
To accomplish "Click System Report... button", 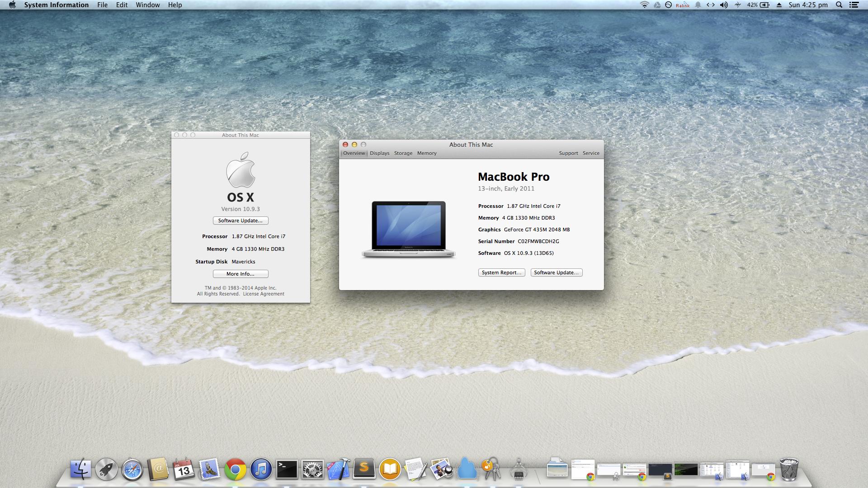I will click(501, 272).
